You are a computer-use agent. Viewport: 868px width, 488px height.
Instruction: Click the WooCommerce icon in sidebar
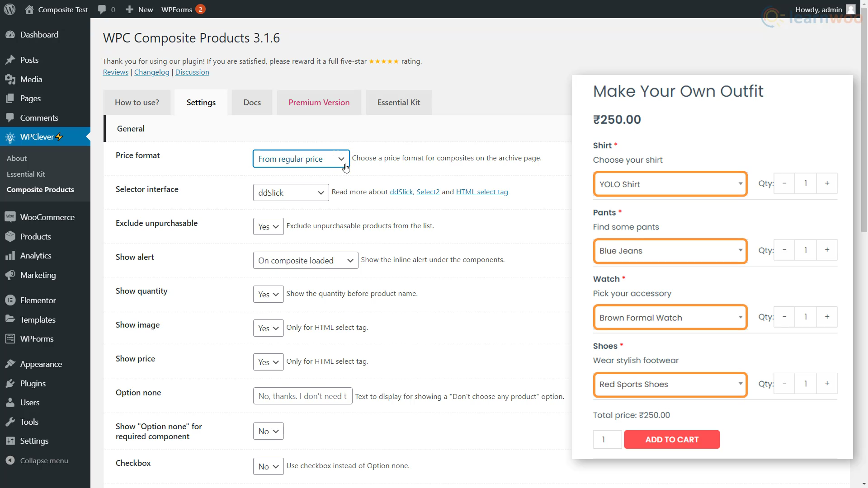(10, 217)
